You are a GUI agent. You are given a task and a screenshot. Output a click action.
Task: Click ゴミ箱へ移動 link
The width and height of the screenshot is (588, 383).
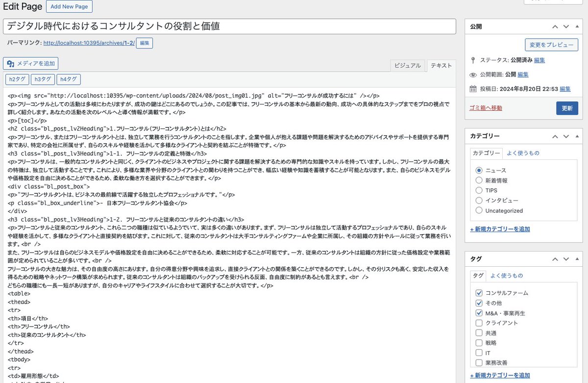[x=486, y=108]
